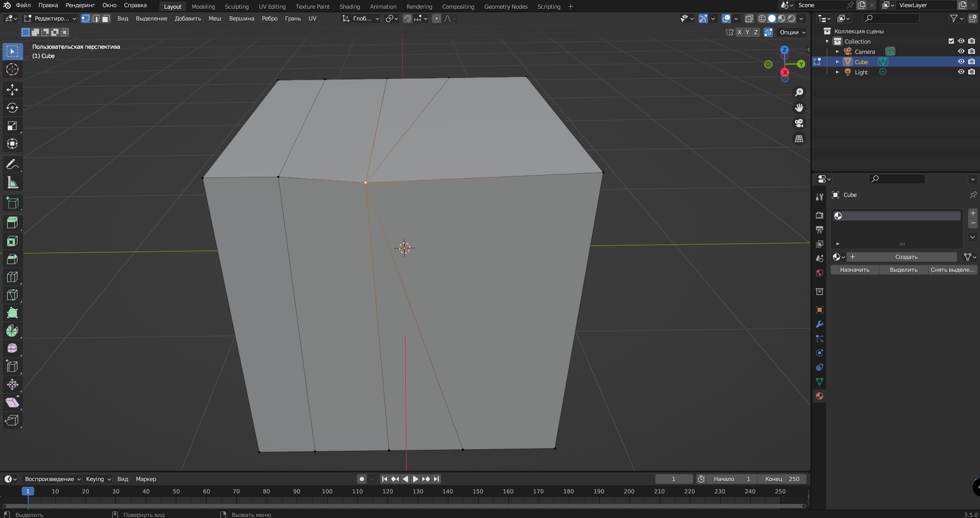This screenshot has width=980, height=518.
Task: Open the Modifiers wrench tab
Action: click(819, 324)
